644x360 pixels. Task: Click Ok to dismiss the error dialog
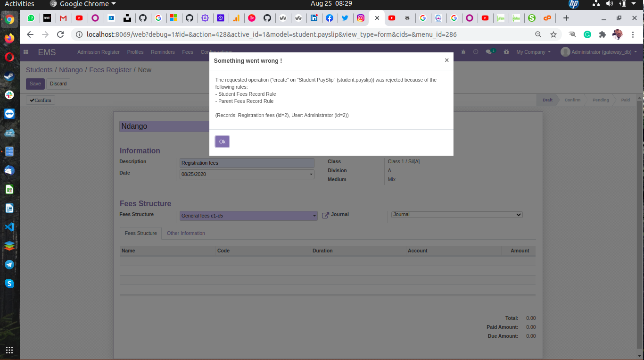(222, 141)
